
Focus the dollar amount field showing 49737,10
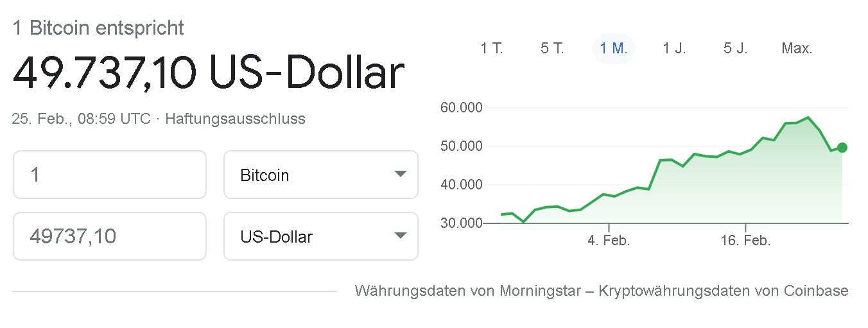(x=110, y=236)
